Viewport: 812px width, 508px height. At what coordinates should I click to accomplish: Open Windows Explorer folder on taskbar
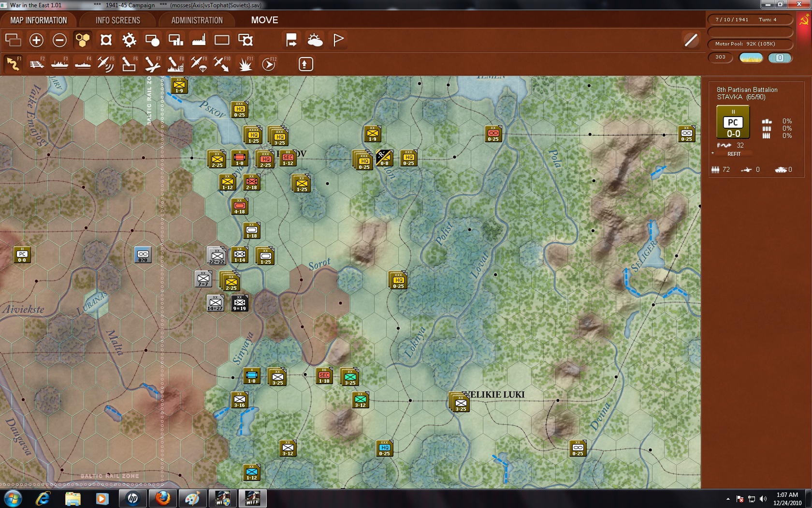click(72, 498)
